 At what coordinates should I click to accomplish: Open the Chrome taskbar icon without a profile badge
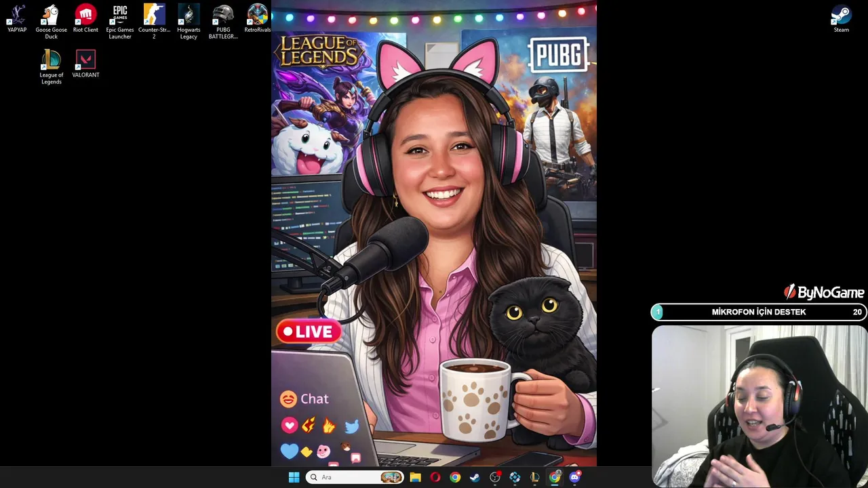point(455,477)
